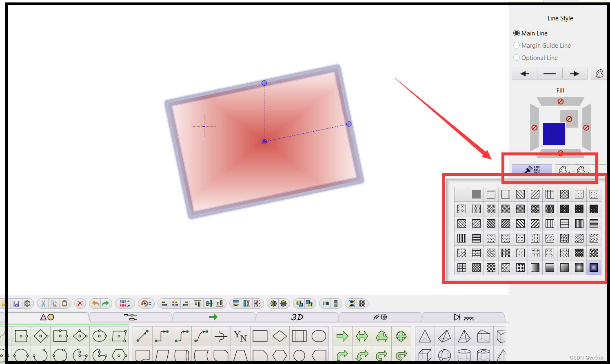Send the shape to back
The height and width of the screenshot is (364, 610).
[309, 304]
